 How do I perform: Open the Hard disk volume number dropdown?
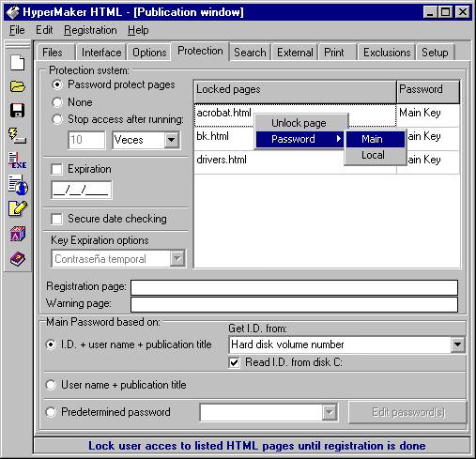(x=458, y=344)
